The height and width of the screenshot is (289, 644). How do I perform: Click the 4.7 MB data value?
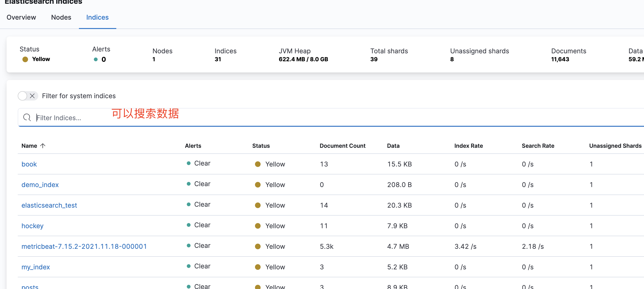pos(398,246)
